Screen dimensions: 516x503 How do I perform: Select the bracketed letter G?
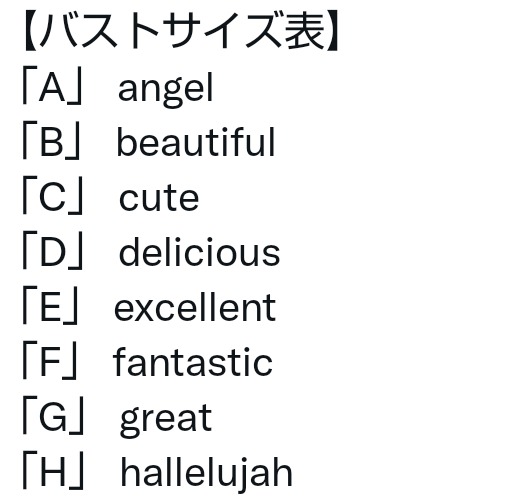53,417
